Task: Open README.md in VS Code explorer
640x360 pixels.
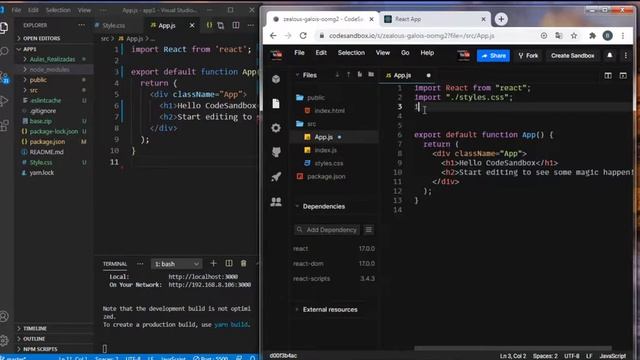Action: [46, 152]
